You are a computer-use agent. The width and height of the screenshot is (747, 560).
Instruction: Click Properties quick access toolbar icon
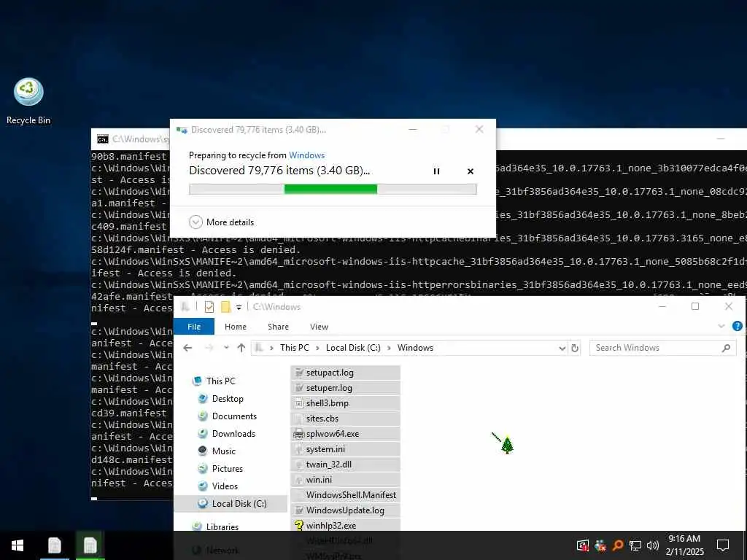(x=209, y=307)
